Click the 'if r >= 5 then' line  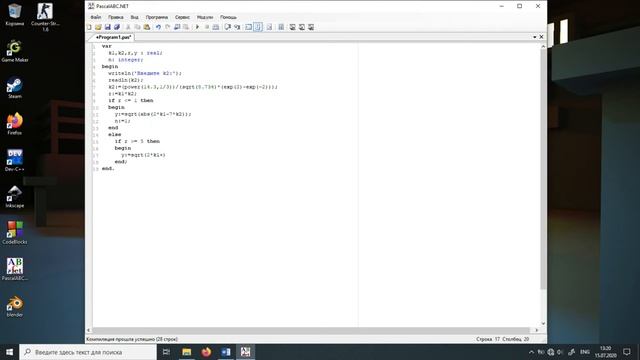point(137,141)
